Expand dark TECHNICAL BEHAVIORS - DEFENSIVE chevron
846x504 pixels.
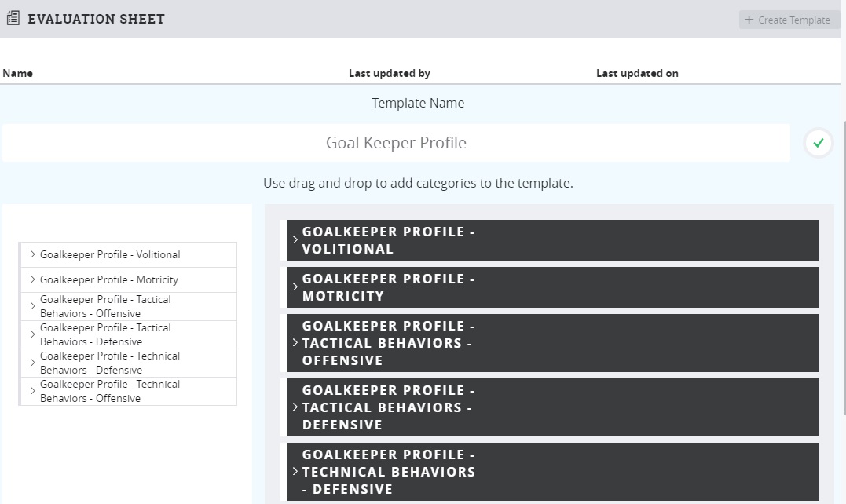click(295, 472)
